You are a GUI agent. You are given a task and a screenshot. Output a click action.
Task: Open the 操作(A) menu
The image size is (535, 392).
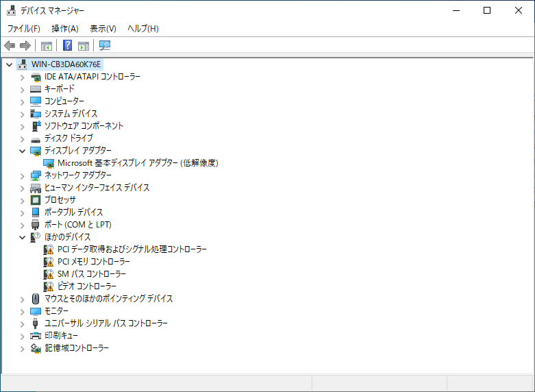click(x=65, y=29)
